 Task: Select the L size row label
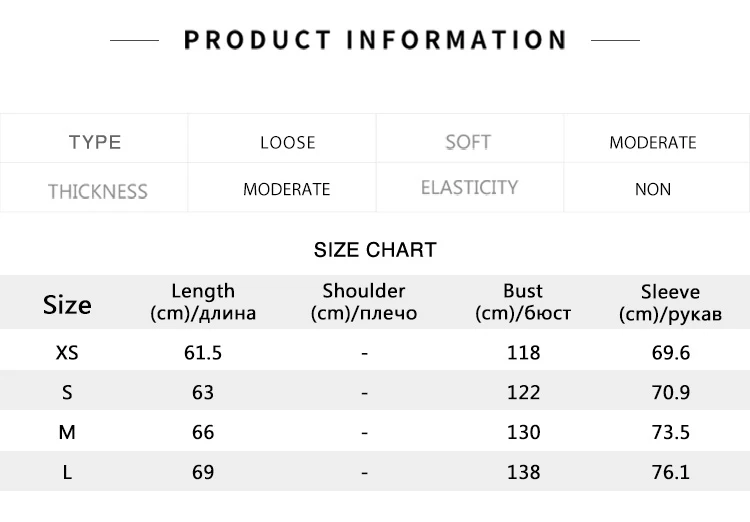[x=67, y=471]
